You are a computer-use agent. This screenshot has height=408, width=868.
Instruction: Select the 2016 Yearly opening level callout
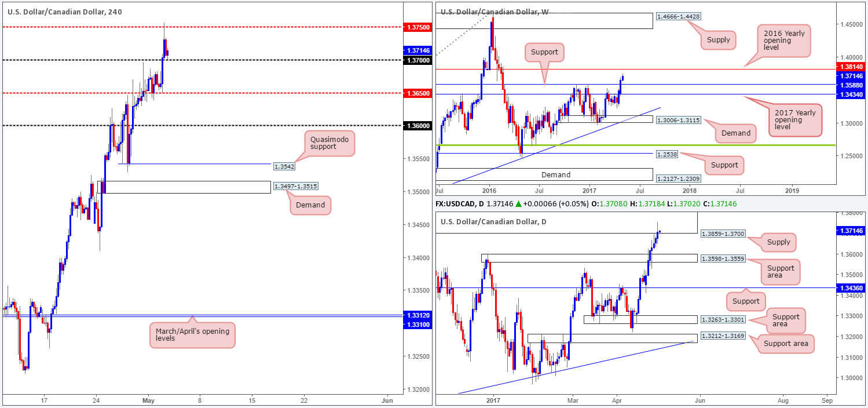[x=785, y=42]
